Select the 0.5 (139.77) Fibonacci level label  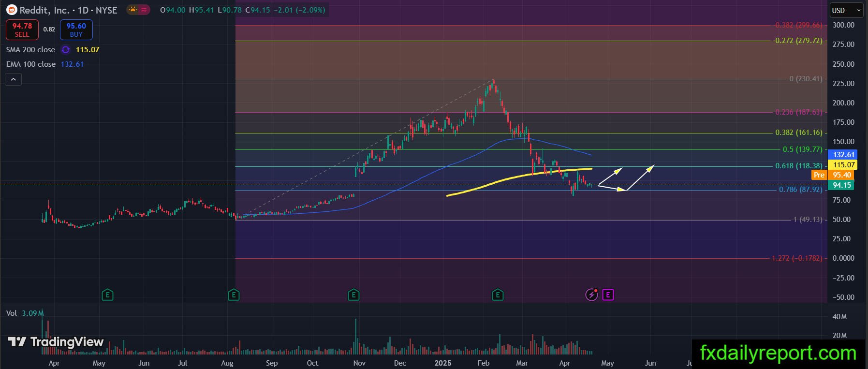tap(802, 149)
